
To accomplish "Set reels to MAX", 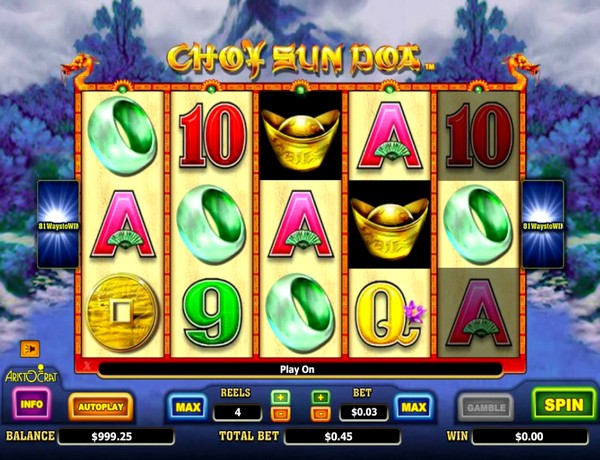I will click(x=188, y=407).
